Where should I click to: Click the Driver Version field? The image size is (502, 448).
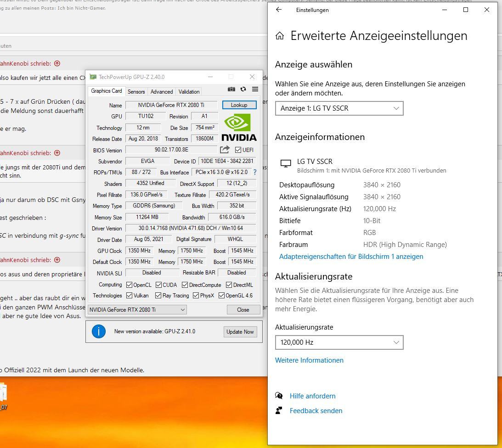point(191,228)
